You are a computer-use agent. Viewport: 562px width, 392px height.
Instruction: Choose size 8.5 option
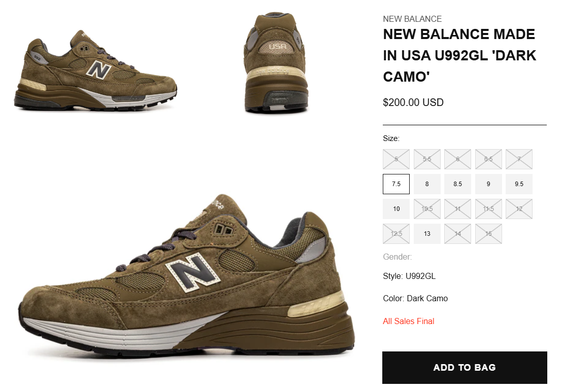tap(458, 184)
